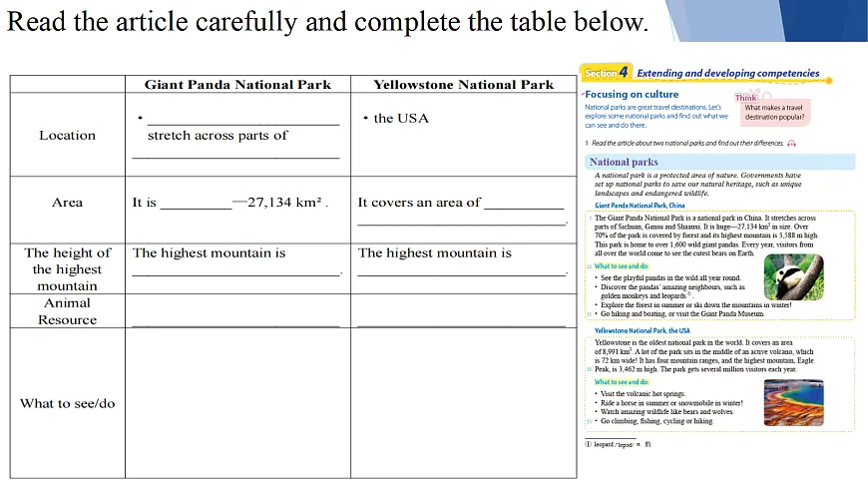This screenshot has width=868, height=488.
Task: Click the blank after 'It covers an area of'
Action: 524,205
